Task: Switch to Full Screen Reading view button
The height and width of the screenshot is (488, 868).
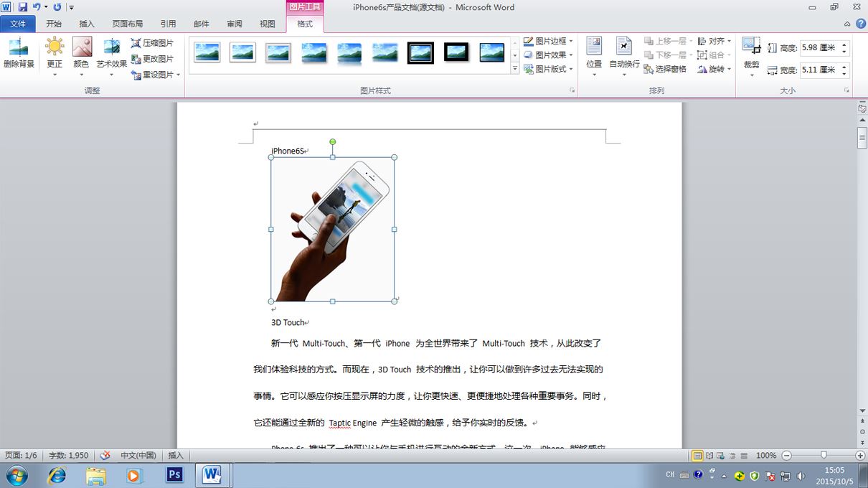Action: click(x=709, y=456)
